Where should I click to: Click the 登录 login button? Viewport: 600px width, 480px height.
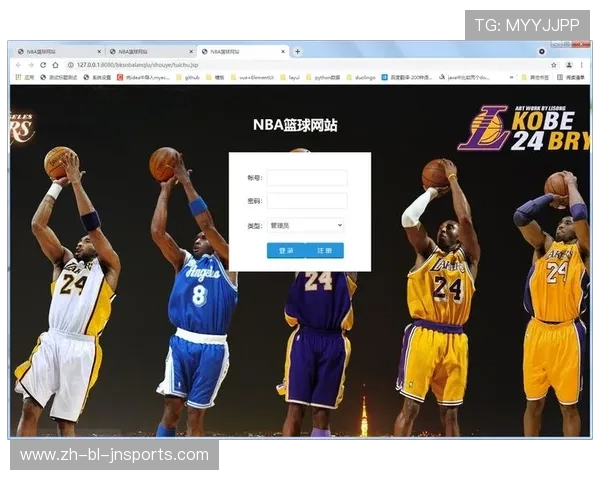click(286, 250)
